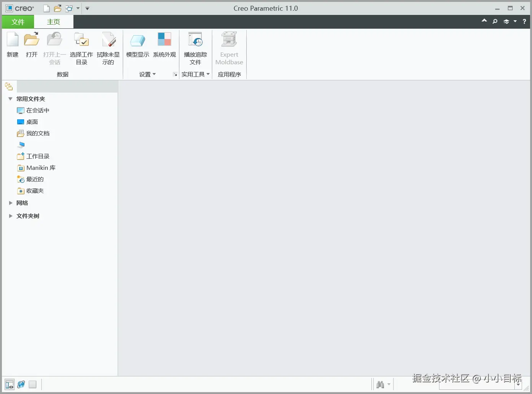The height and width of the screenshot is (394, 532).
Task: Expand the 文件夹树 tree section
Action: pyautogui.click(x=11, y=216)
